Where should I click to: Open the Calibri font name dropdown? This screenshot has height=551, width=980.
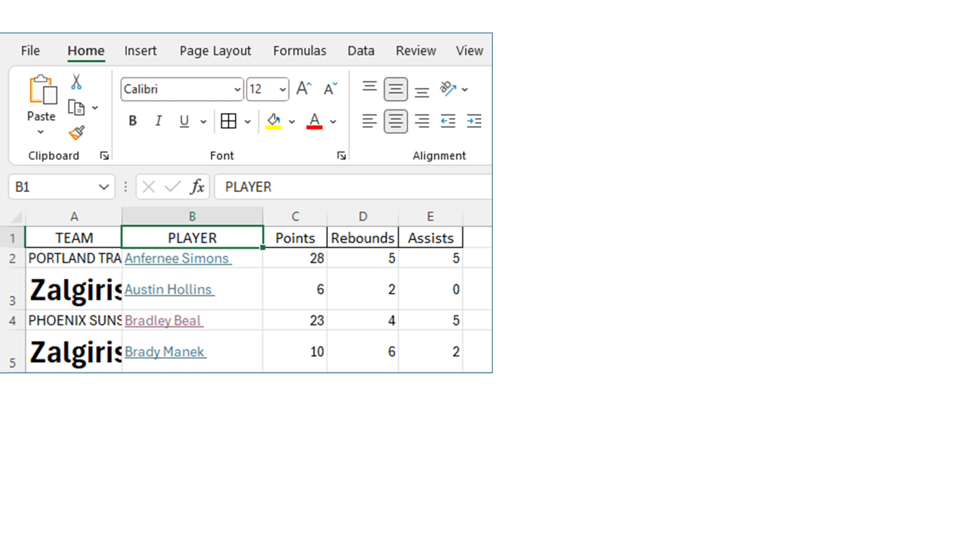tap(237, 89)
